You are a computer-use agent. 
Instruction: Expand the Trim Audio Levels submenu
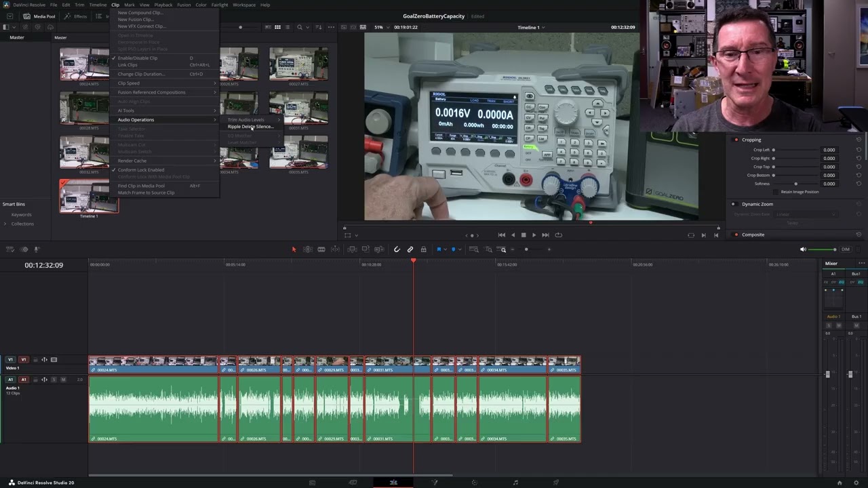click(251, 120)
